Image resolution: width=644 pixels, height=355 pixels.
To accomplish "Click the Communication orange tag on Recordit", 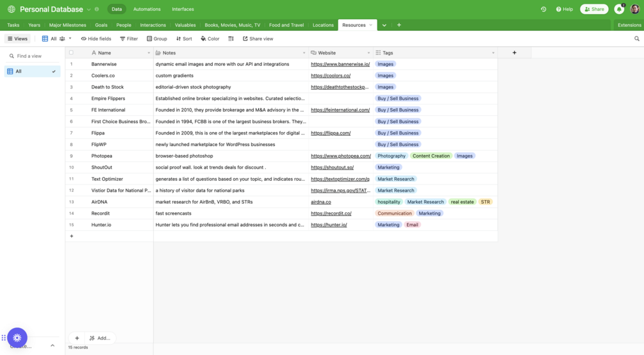I will pyautogui.click(x=394, y=213).
